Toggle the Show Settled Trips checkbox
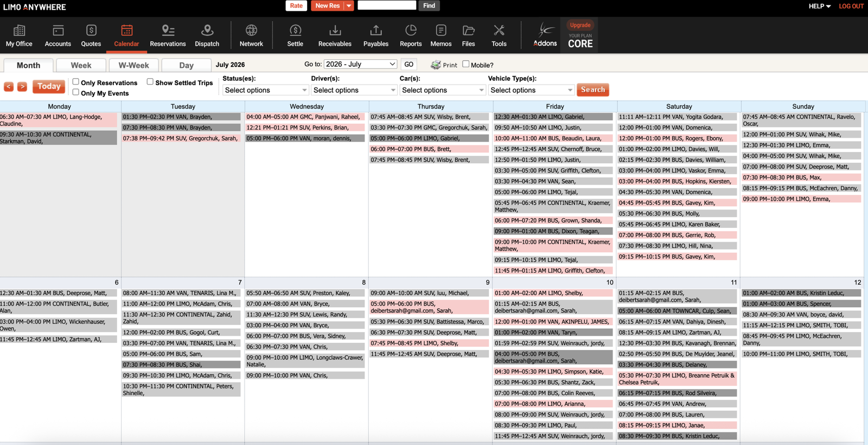The image size is (868, 445). coord(150,82)
